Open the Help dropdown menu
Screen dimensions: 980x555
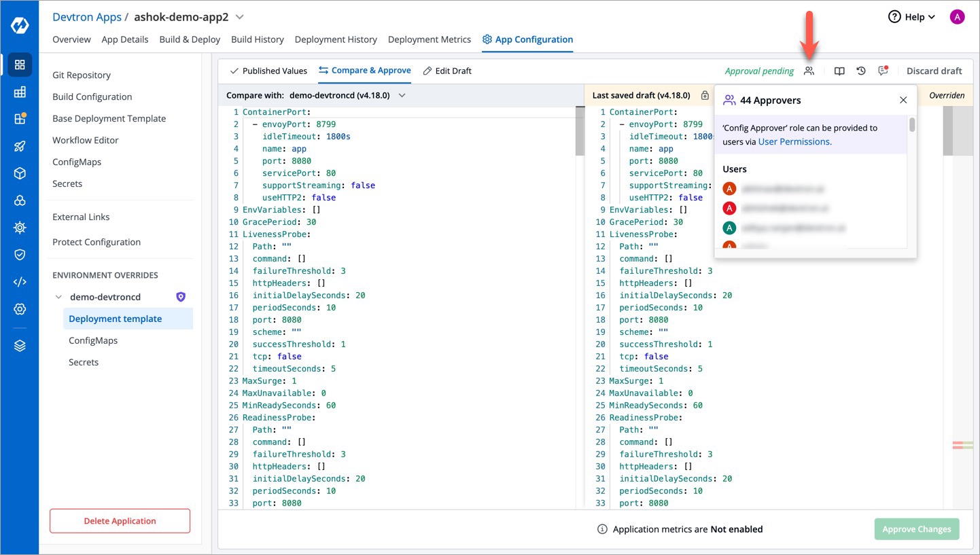(x=912, y=17)
